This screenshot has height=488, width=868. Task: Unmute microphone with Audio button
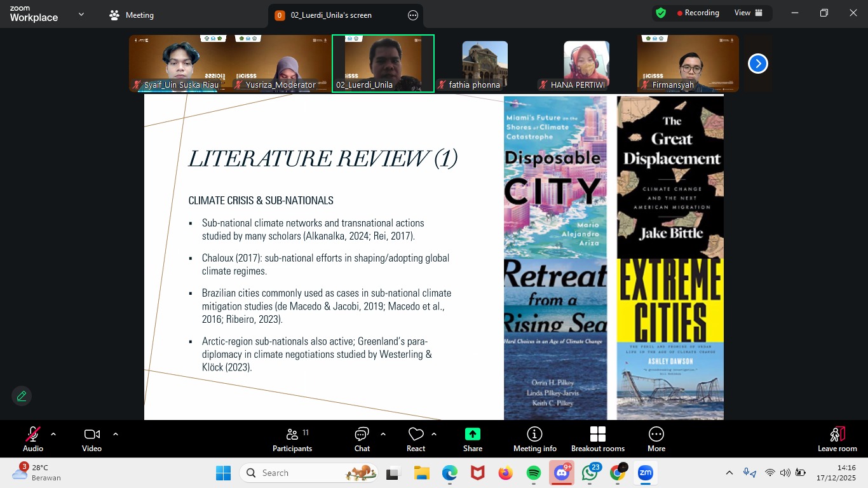33,439
